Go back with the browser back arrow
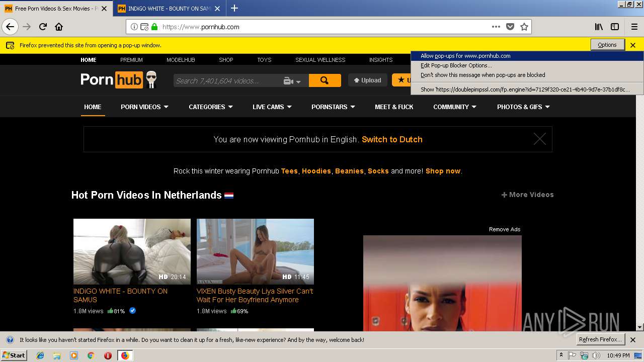The image size is (644, 362). click(10, 27)
